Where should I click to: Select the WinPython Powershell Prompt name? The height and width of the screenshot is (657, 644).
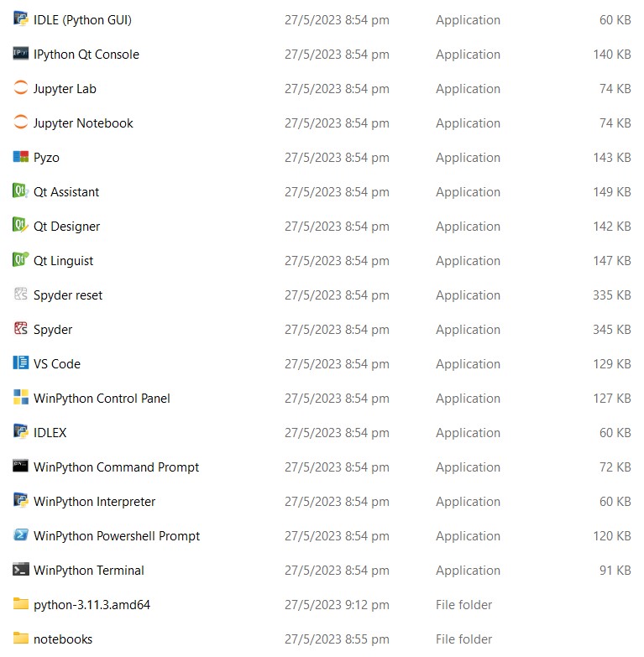117,536
